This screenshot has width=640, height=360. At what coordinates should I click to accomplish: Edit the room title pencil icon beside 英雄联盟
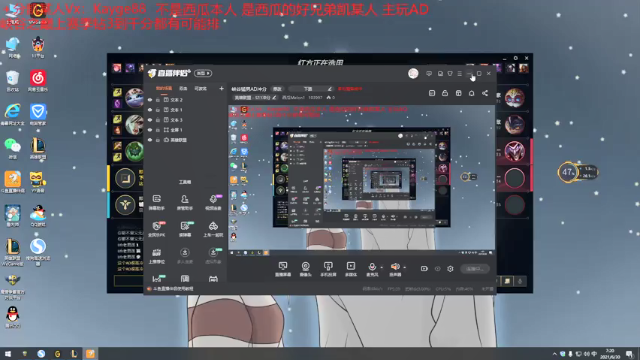(274, 98)
